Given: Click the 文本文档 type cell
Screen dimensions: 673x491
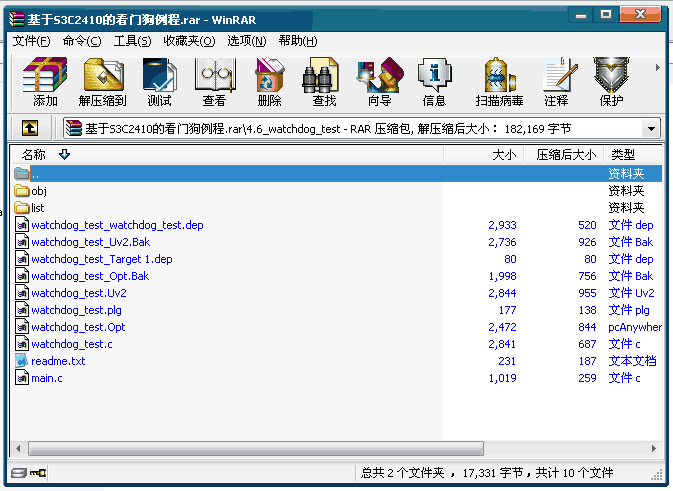Looking at the screenshot, I should [x=632, y=361].
